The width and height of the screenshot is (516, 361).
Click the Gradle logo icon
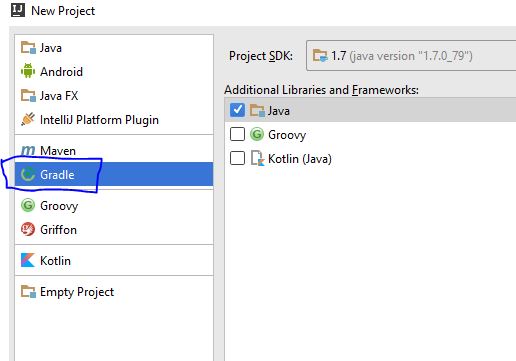pyautogui.click(x=28, y=174)
